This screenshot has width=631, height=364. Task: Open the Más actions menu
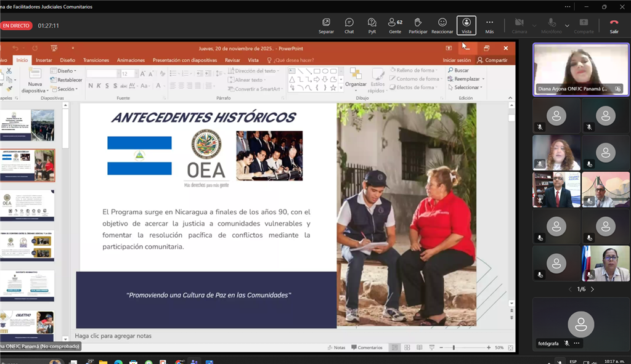pos(489,25)
